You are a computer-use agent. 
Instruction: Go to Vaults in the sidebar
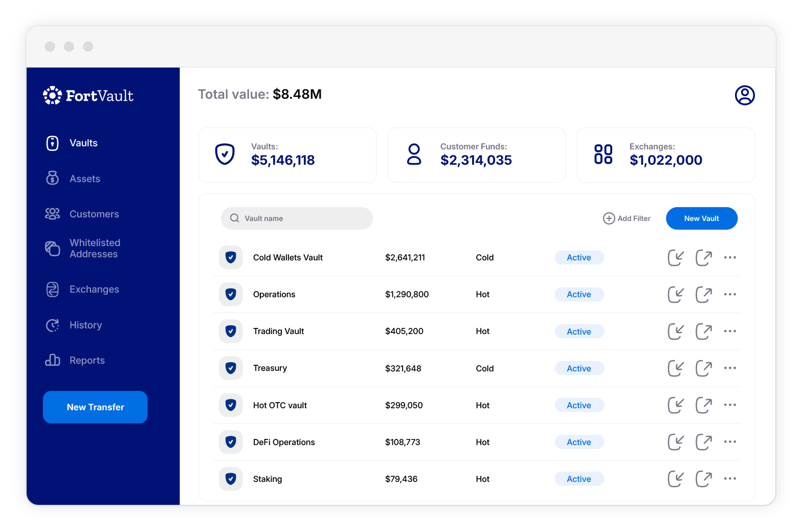[x=72, y=143]
